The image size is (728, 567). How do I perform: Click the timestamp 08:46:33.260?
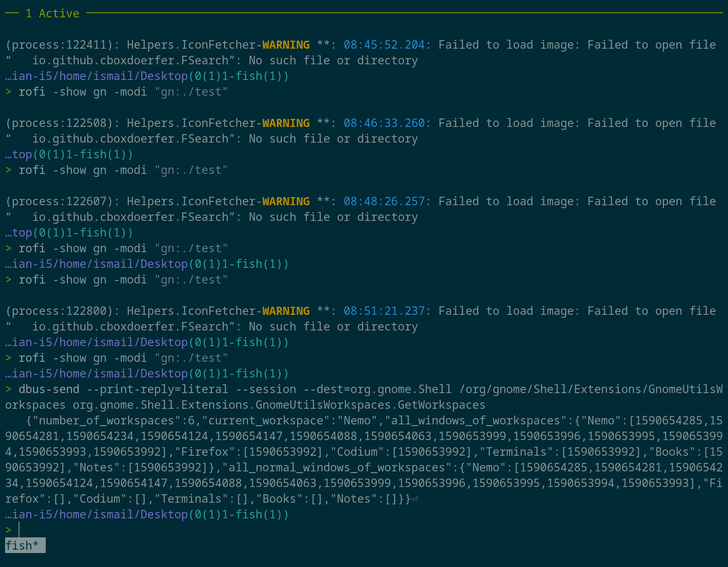coord(384,123)
